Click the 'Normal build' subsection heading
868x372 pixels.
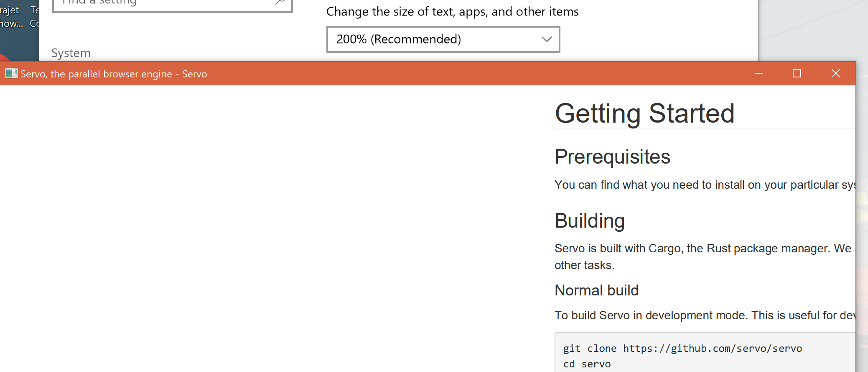click(x=596, y=290)
